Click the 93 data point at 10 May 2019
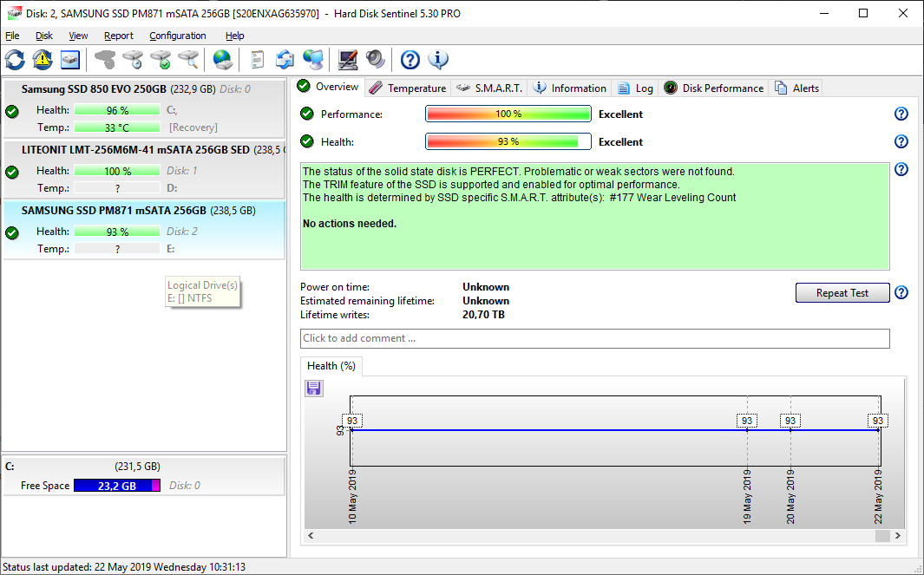The image size is (924, 575). [x=351, y=421]
